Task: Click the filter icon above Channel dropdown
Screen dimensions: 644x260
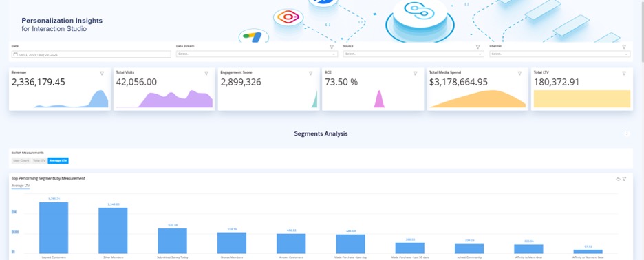Action: click(x=624, y=47)
